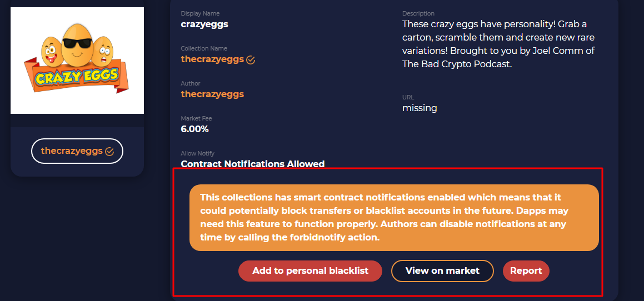Click the missing URL value

click(420, 108)
